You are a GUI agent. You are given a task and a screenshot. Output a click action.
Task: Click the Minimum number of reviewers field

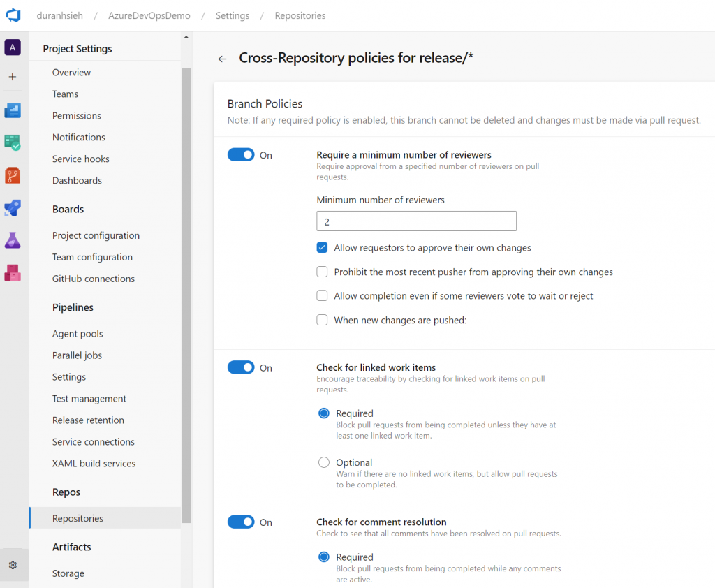(x=416, y=221)
